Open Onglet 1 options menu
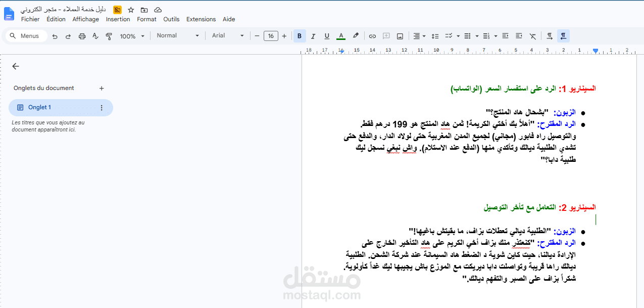 [102, 108]
